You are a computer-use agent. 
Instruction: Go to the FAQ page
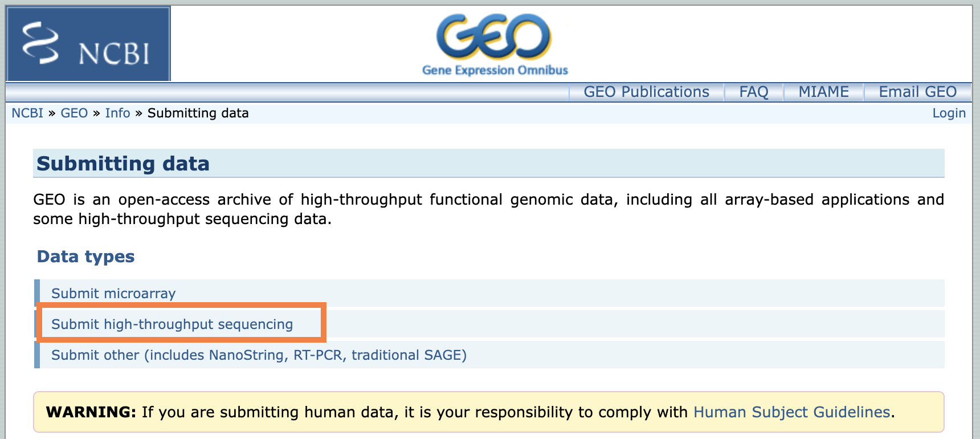tap(753, 92)
